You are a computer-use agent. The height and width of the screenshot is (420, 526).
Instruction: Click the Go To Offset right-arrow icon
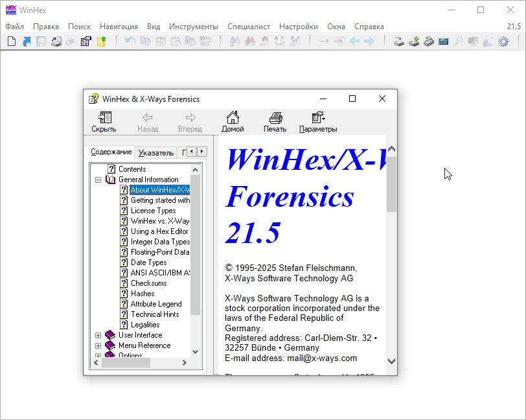(x=325, y=41)
